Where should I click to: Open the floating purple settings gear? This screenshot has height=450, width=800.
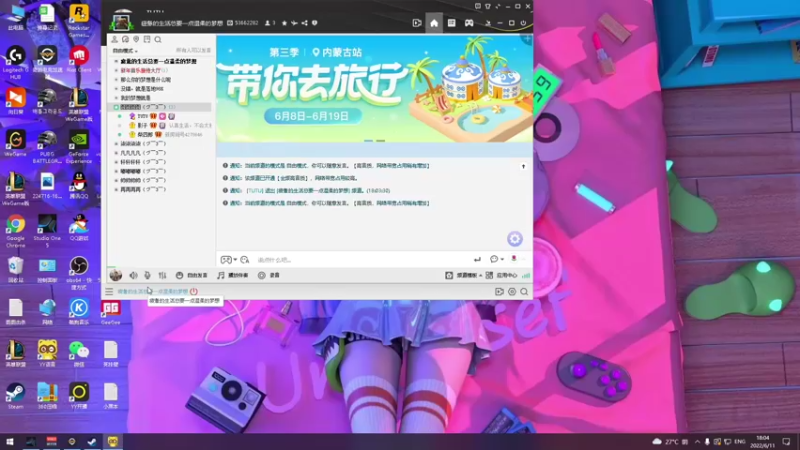(x=515, y=239)
